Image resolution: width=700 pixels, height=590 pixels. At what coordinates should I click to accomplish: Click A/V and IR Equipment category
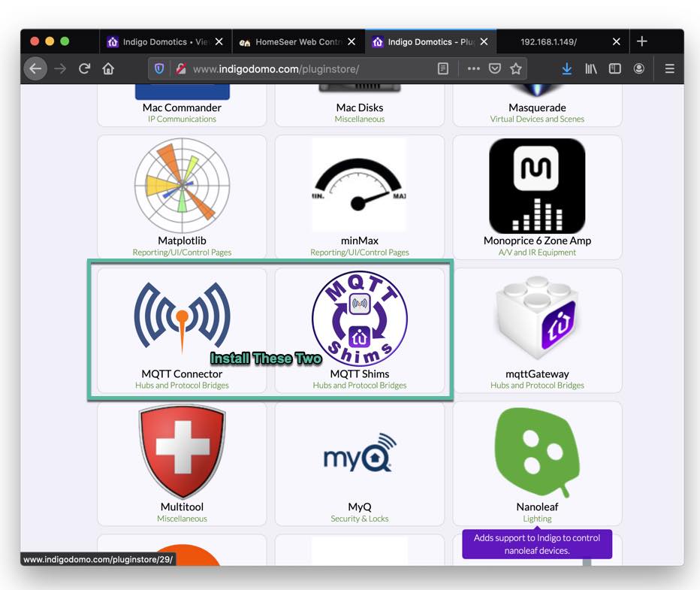point(537,253)
